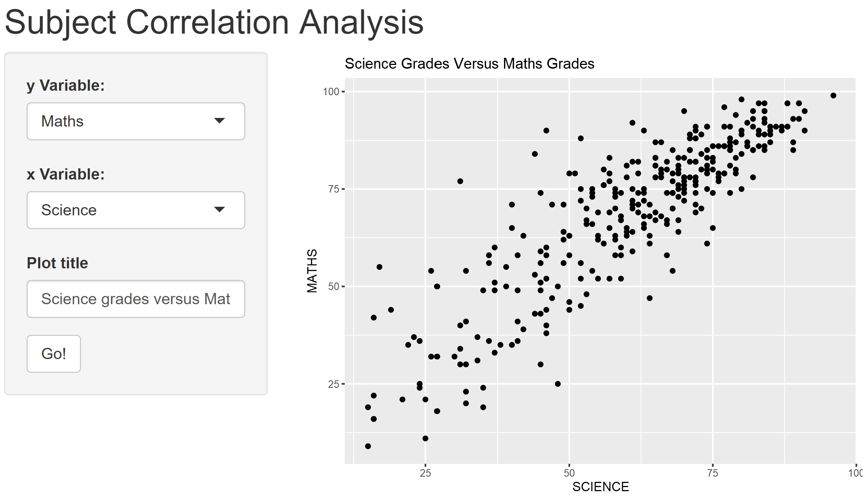Expand the y Variable selector via its caret arrow
This screenshot has height=502, width=868.
220,121
